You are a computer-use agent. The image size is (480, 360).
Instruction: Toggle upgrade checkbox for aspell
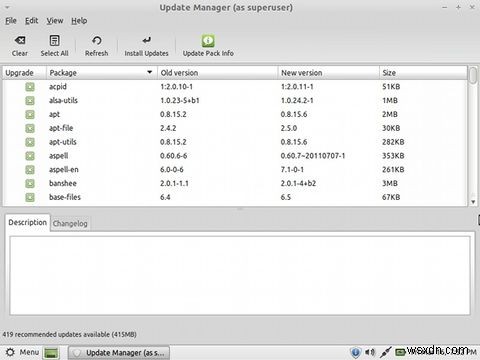30,156
